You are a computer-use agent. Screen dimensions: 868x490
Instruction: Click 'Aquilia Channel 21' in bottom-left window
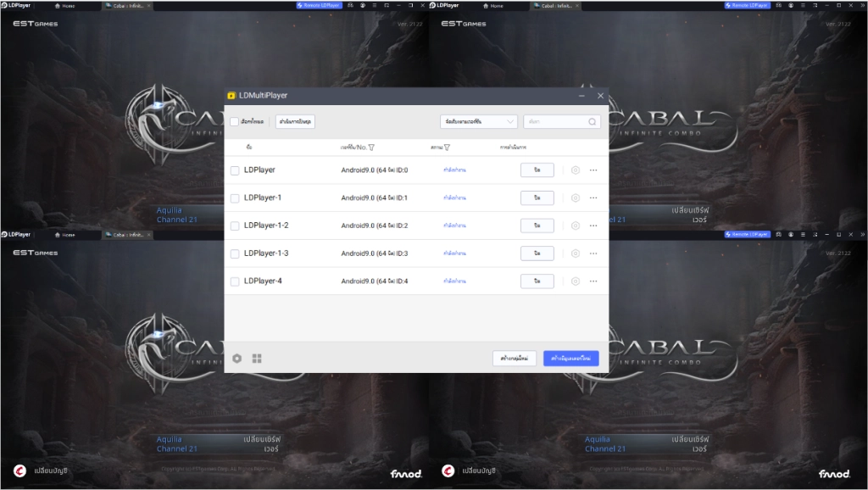pyautogui.click(x=176, y=444)
